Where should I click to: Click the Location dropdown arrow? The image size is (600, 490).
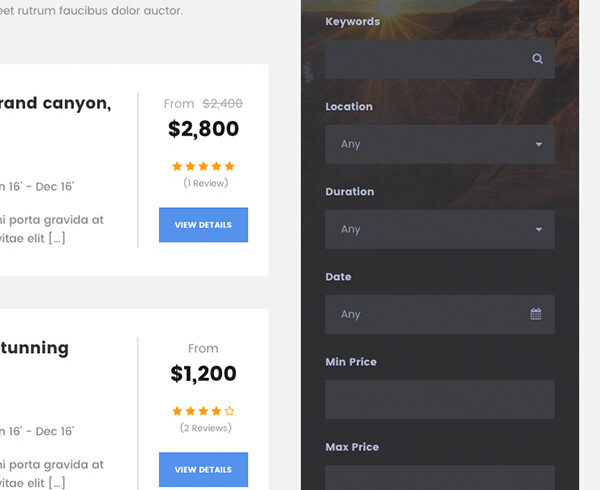[539, 144]
